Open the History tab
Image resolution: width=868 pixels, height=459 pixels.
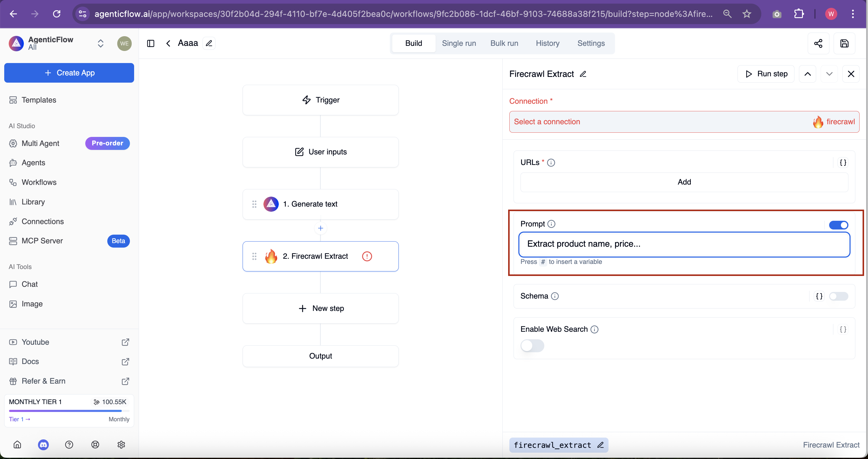pyautogui.click(x=548, y=43)
